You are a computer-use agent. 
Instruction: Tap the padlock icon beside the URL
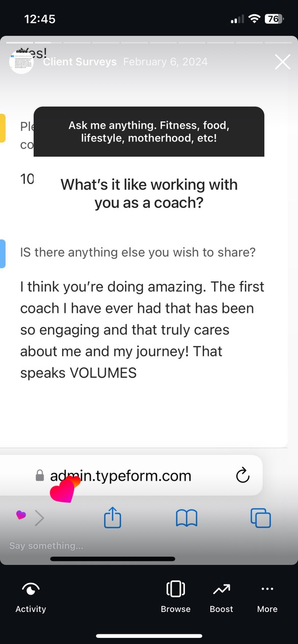point(40,476)
